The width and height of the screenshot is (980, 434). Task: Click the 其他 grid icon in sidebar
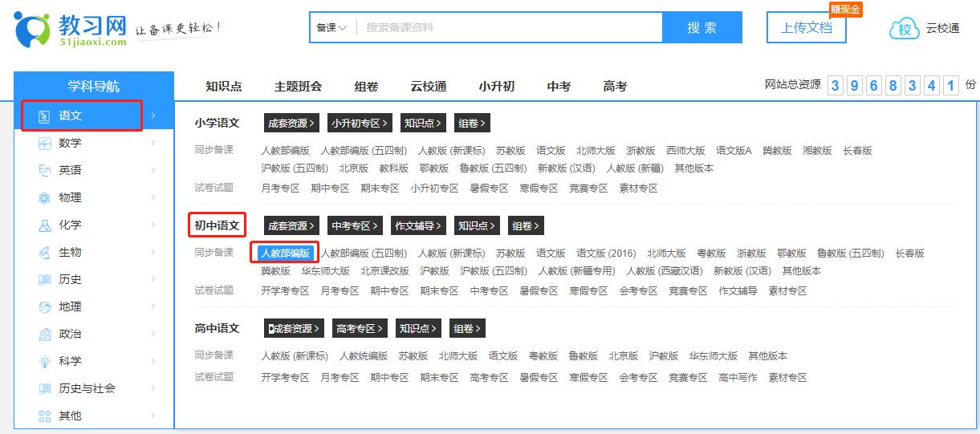(45, 416)
